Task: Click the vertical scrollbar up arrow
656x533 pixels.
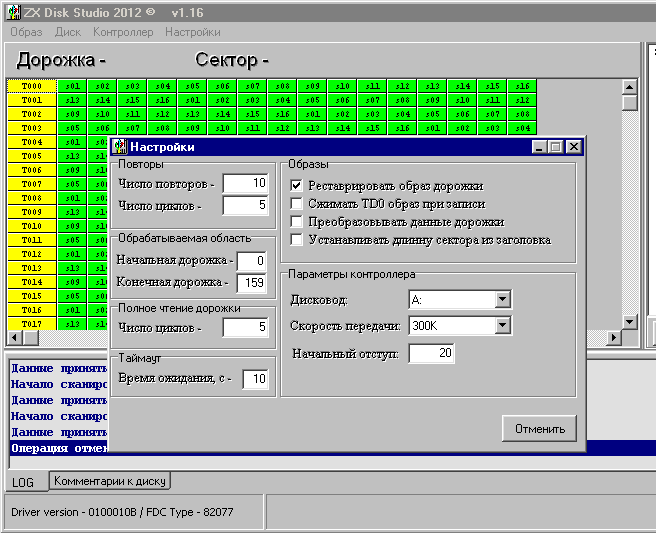Action: pyautogui.click(x=629, y=87)
